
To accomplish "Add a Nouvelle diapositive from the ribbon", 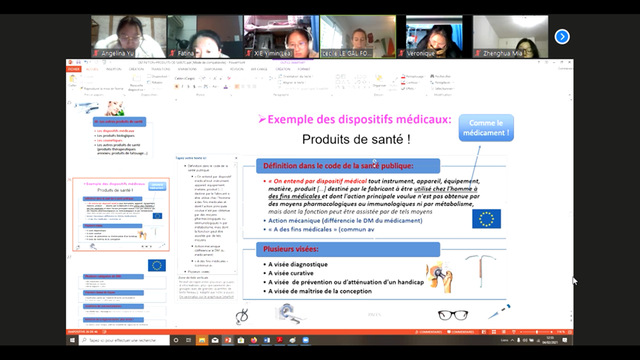I will coord(136,82).
